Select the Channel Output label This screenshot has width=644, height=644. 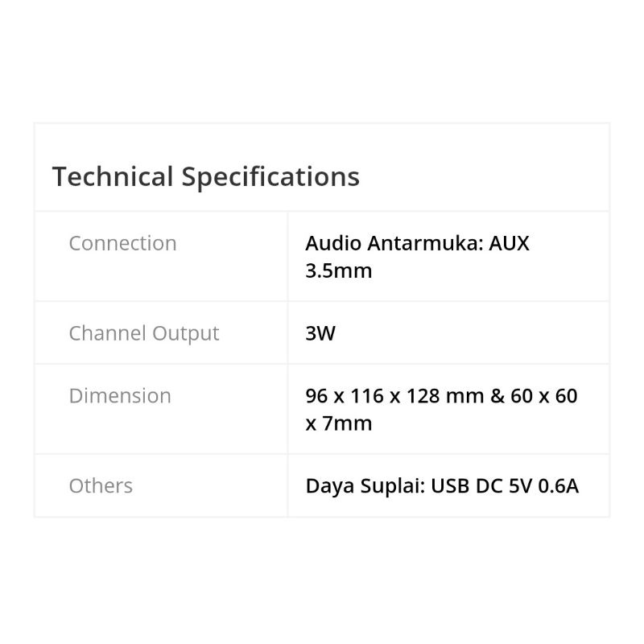click(x=144, y=333)
